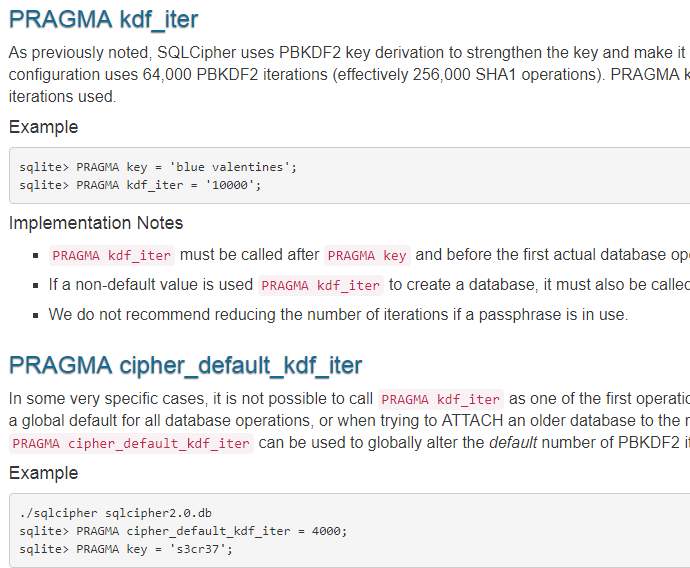Viewport: 690px width, 568px height.
Task: Click the code line setting key 'blue valentines'
Action: pyautogui.click(x=158, y=167)
